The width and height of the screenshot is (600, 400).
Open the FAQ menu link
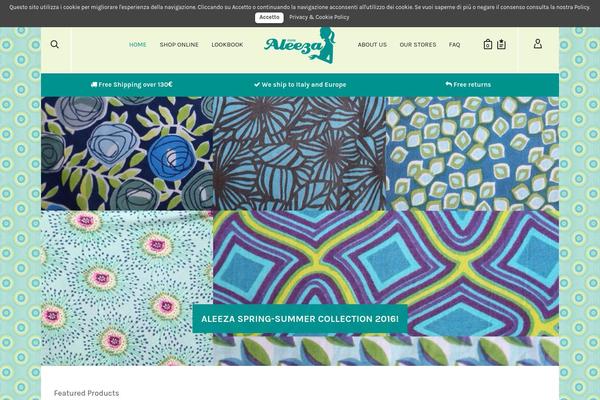(x=455, y=45)
